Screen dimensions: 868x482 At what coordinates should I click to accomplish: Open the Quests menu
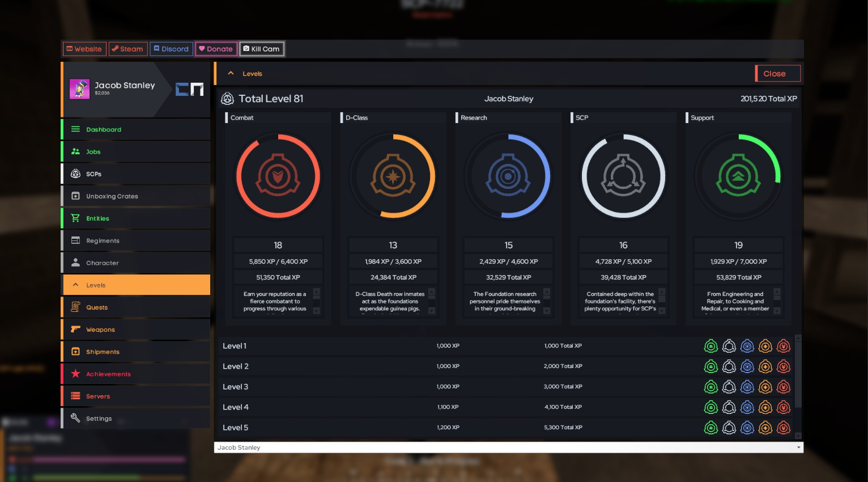pyautogui.click(x=136, y=307)
